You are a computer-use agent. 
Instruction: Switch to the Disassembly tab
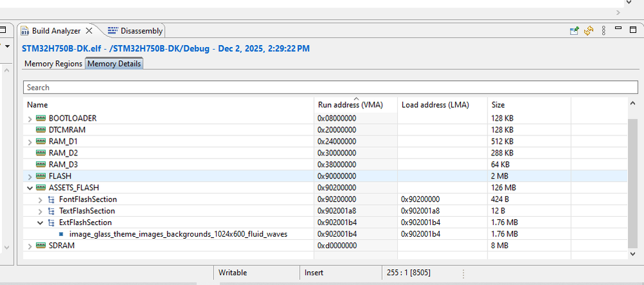136,30
